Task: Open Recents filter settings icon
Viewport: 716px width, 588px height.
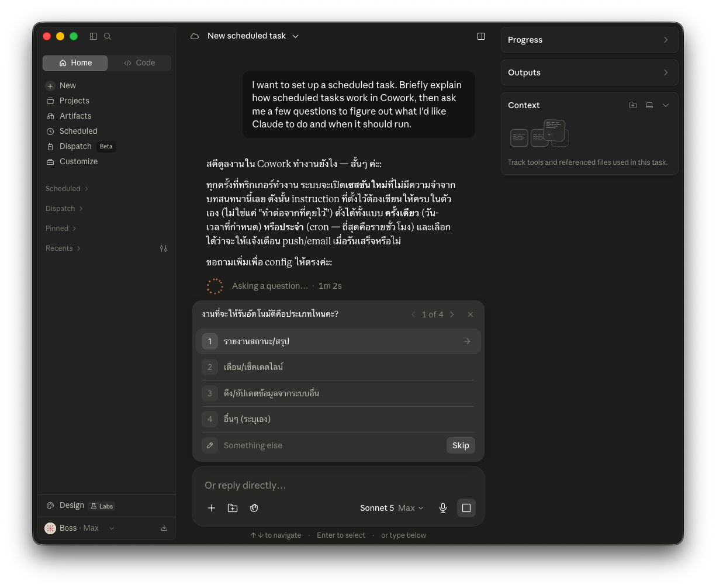Action: (164, 248)
